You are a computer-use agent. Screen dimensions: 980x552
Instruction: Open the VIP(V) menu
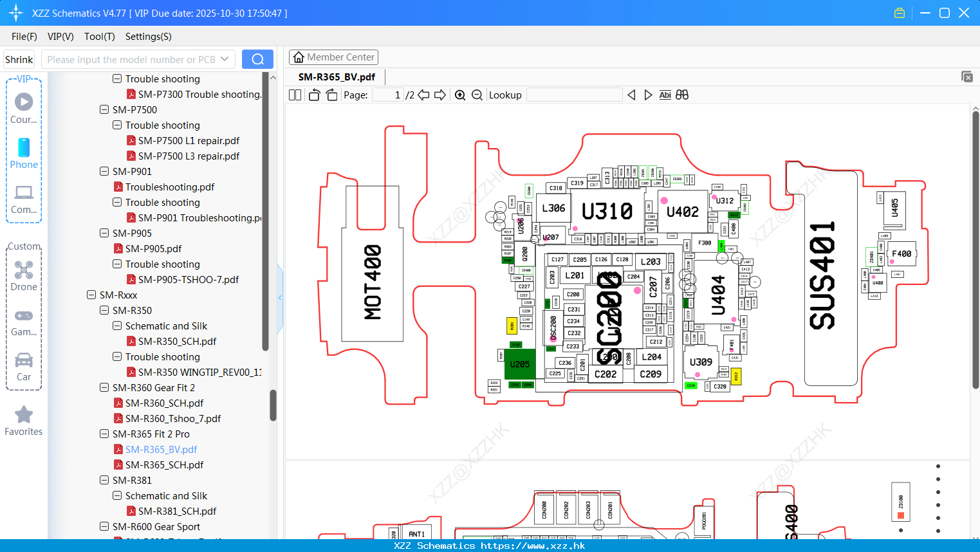pyautogui.click(x=60, y=37)
